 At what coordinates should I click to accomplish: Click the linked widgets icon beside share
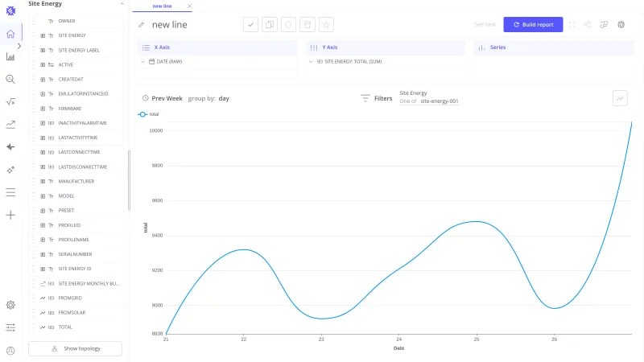604,25
